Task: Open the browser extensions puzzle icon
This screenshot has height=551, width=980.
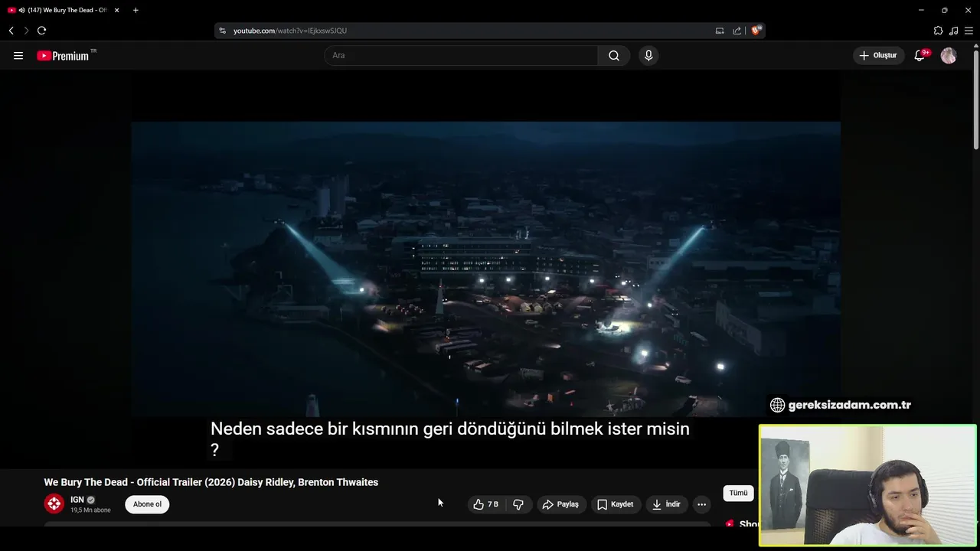Action: coord(938,31)
